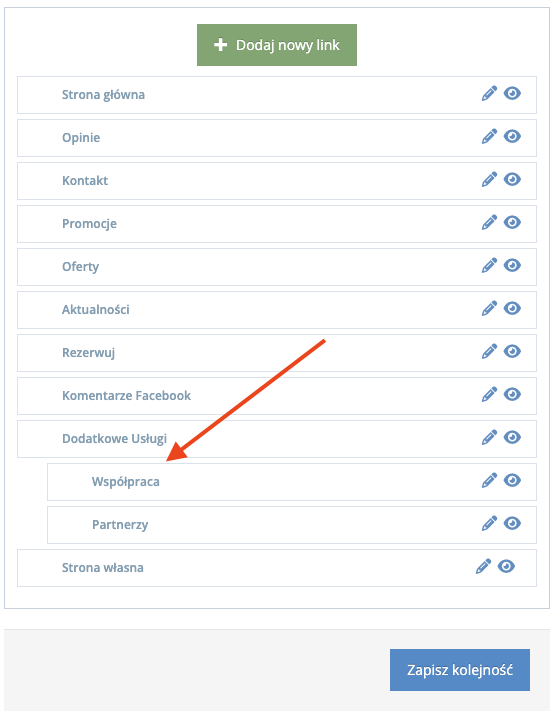The image size is (555, 712).
Task: Save order with Zapisz kolejność button
Action: [460, 670]
